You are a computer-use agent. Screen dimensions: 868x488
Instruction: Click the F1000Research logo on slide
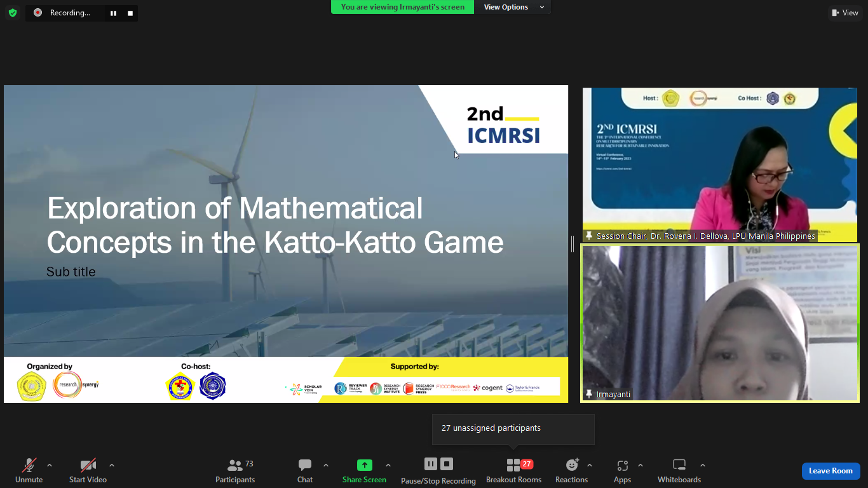tap(454, 387)
